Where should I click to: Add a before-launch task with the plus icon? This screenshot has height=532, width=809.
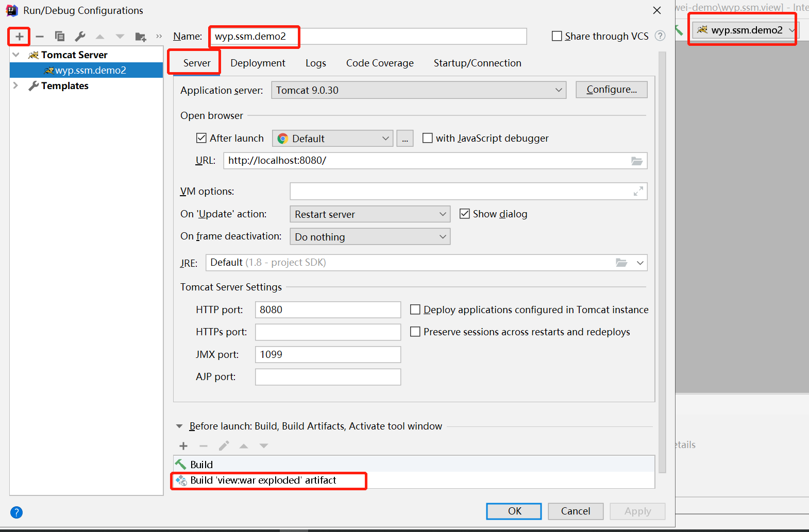coord(183,446)
